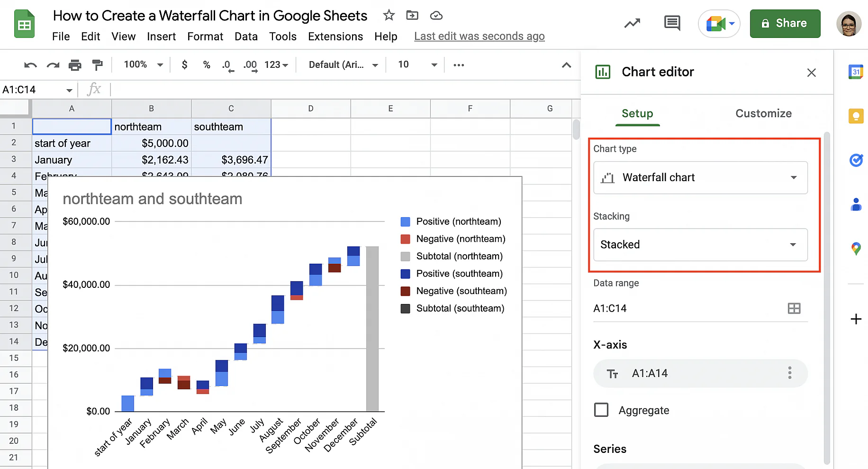
Task: Open Google Maps sidebar icon
Action: point(856,248)
